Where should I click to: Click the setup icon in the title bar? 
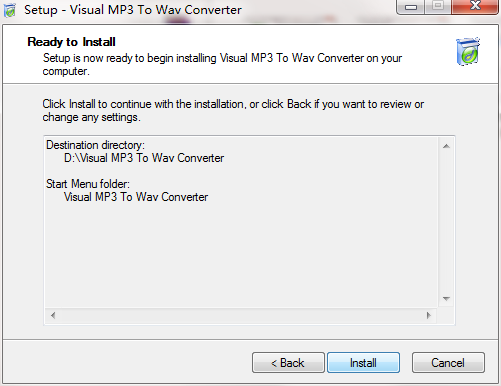(x=10, y=10)
